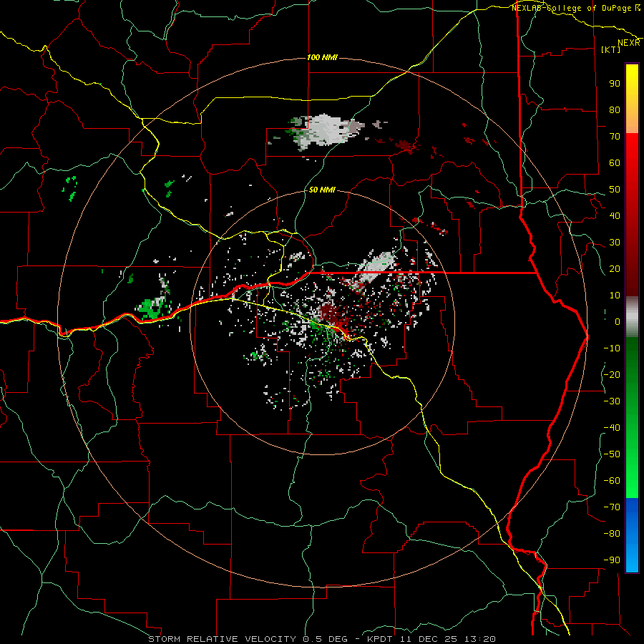Click the [KT] units label

click(x=611, y=49)
